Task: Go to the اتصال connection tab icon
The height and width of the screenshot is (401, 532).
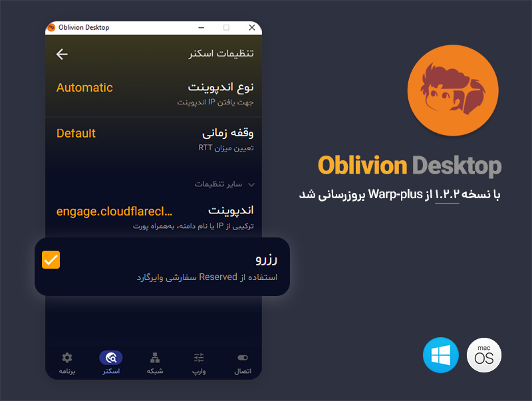Action: (x=243, y=358)
